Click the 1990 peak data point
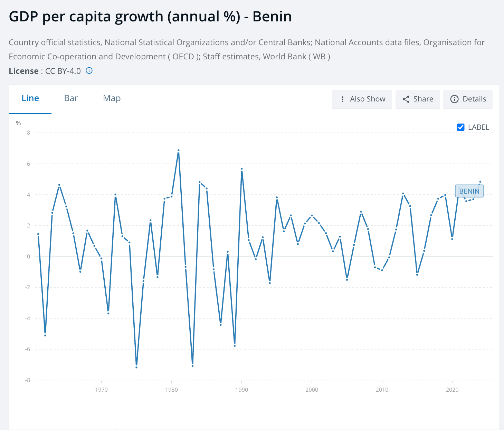The image size is (504, 430). [242, 169]
